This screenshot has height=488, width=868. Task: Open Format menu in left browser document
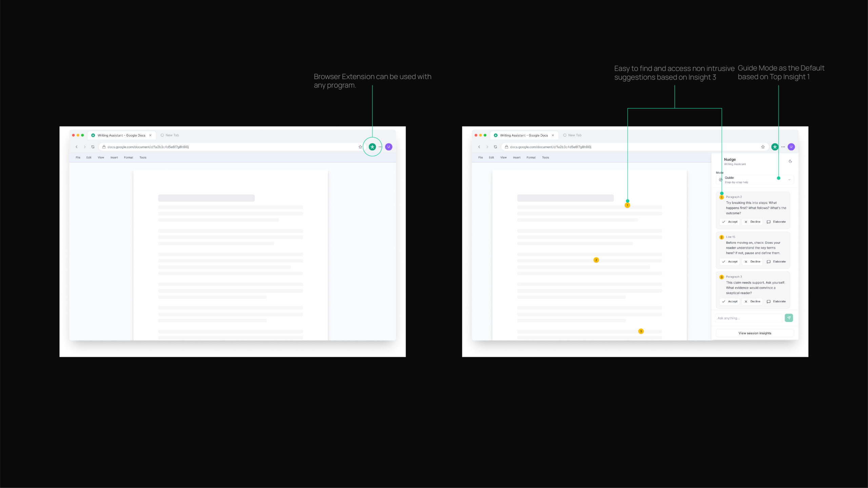(x=129, y=158)
